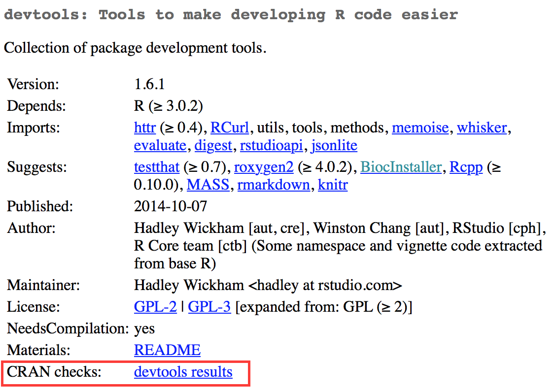Image resolution: width=556 pixels, height=392 pixels.
Task: Click the 'Materials:' field label
Action: point(38,350)
